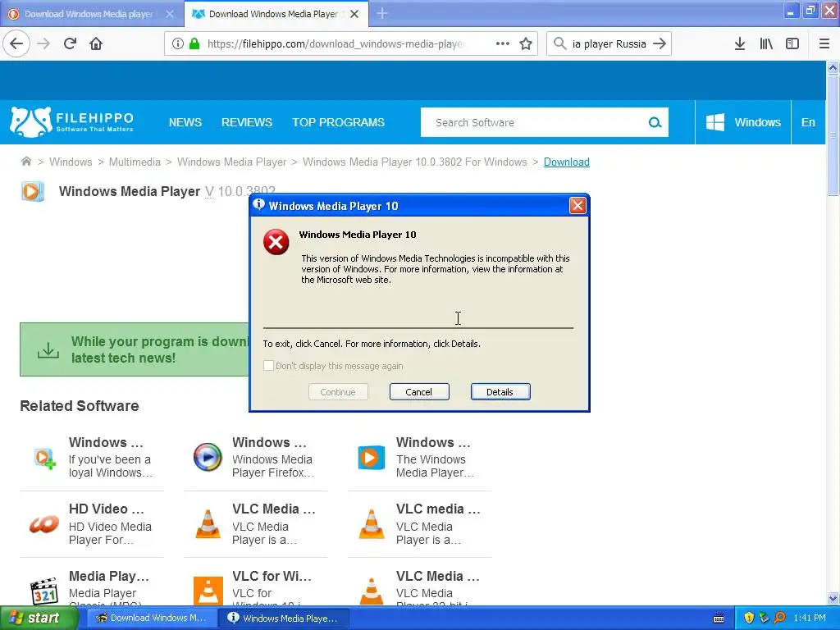Click the keyboard icon in taskbar tray
Screen dimensions: 840x630
tap(719, 619)
